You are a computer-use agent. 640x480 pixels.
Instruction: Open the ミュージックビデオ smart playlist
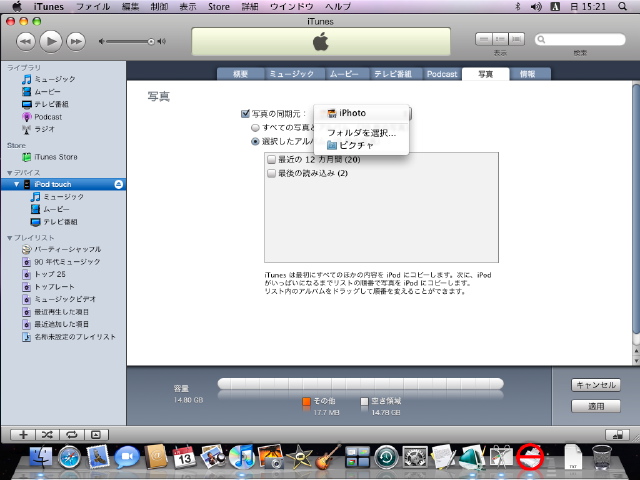63,299
